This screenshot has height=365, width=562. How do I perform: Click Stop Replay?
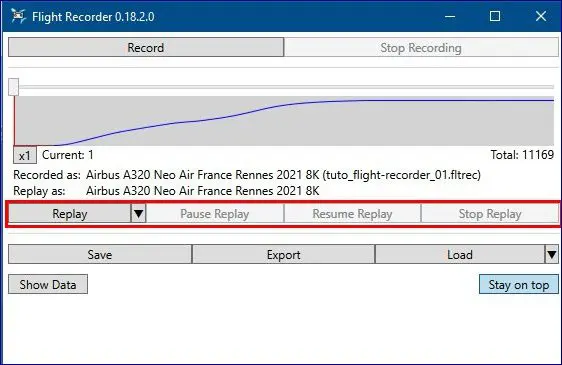[x=490, y=214]
